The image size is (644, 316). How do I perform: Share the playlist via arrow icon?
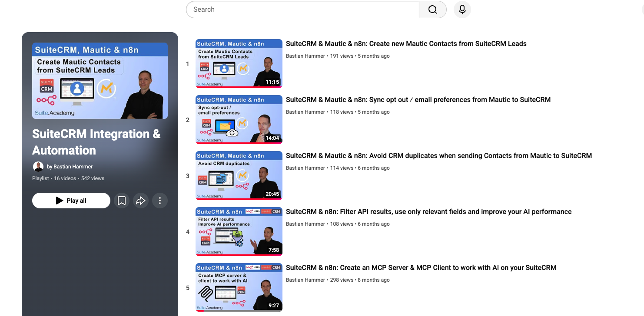point(141,201)
